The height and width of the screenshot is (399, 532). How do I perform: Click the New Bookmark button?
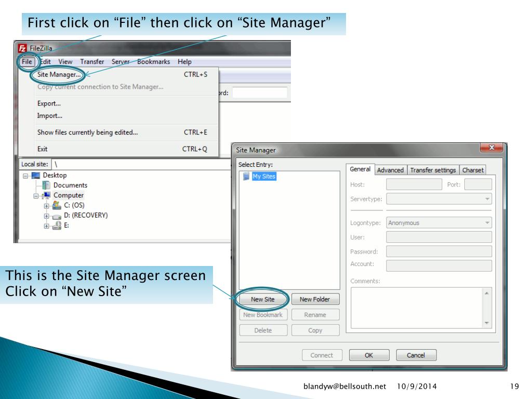[x=263, y=315]
